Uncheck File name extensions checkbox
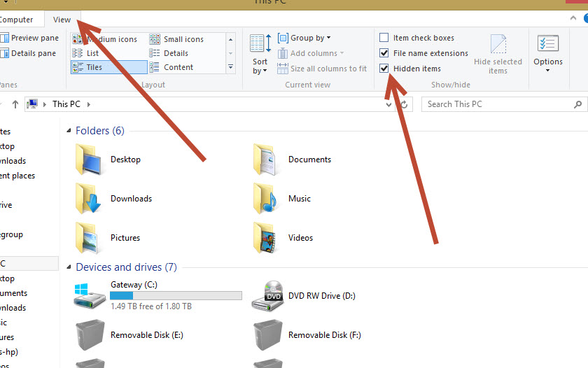588x368 pixels. [x=384, y=53]
